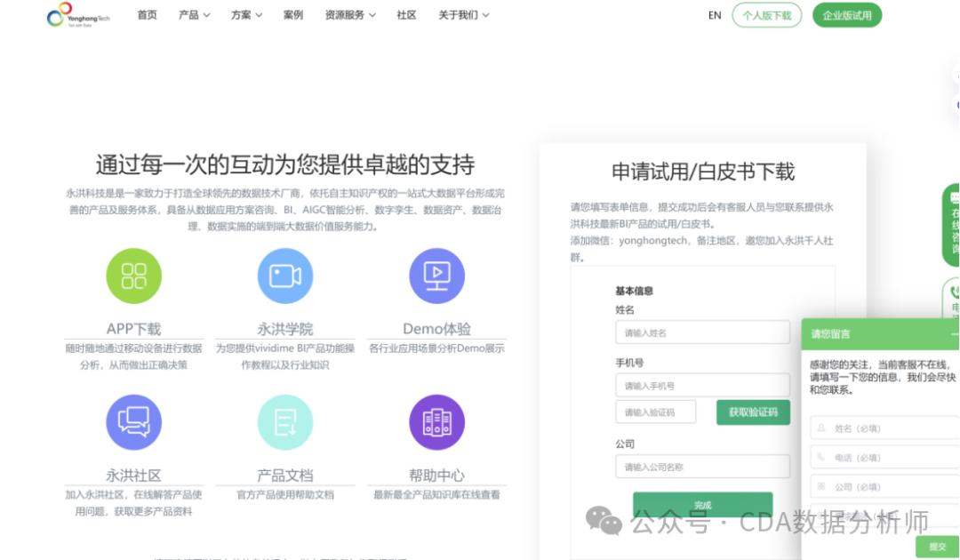960x560 pixels.
Task: Expand the 资源服务 dropdown
Action: 346,14
